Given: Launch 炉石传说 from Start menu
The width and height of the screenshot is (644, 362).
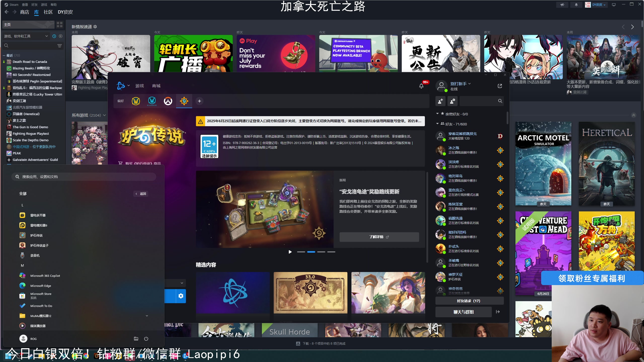Looking at the screenshot, I should point(36,235).
